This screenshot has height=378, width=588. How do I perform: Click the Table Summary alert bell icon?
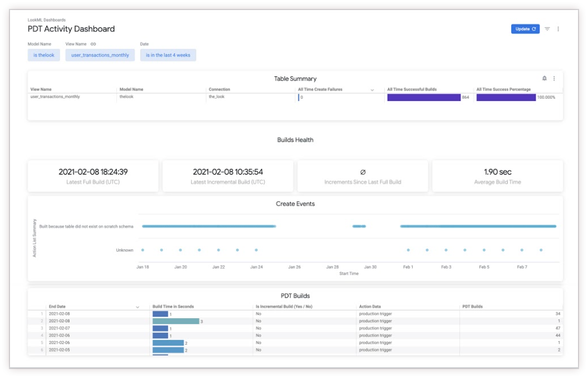click(545, 79)
